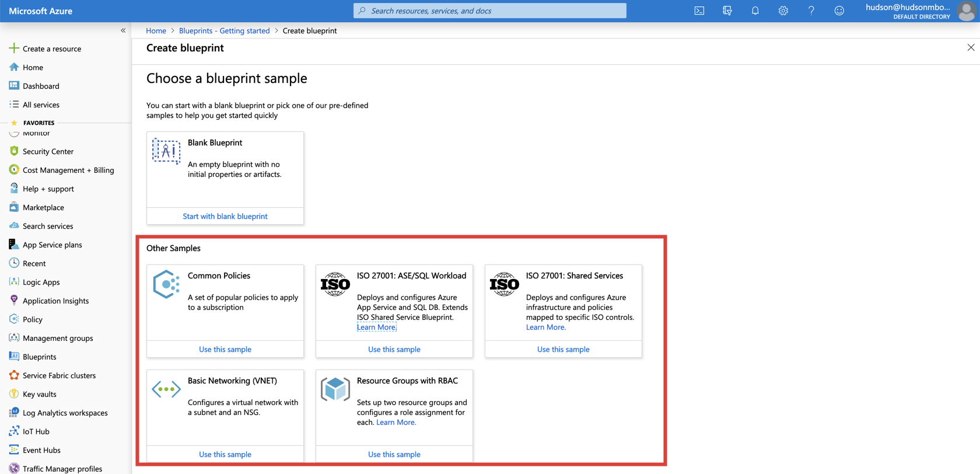
Task: Click the Home house icon in sidebar
Action: click(x=14, y=67)
